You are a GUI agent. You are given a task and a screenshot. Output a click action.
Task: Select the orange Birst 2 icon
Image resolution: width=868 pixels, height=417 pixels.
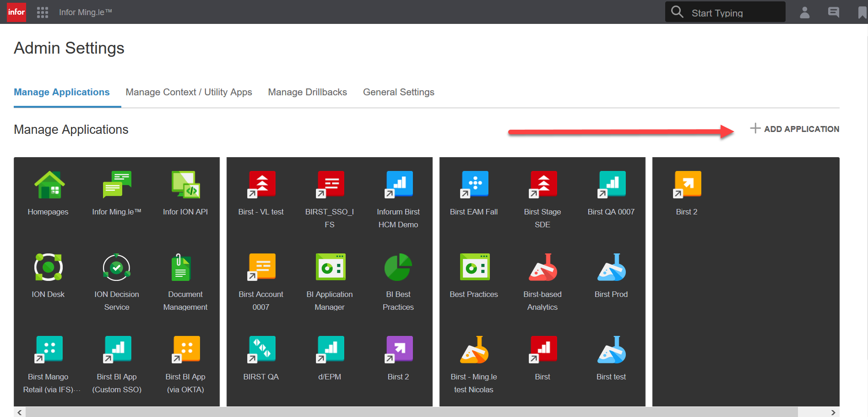pyautogui.click(x=687, y=185)
